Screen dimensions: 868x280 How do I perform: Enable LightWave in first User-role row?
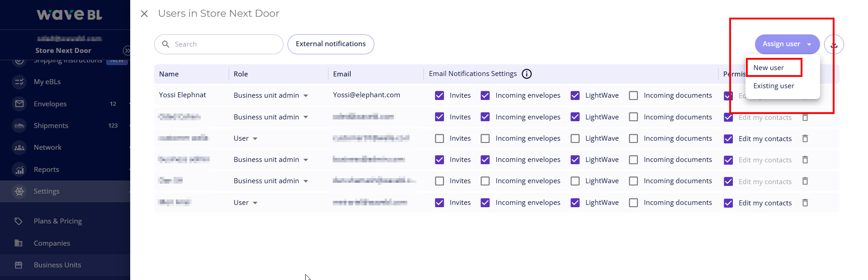pyautogui.click(x=575, y=138)
